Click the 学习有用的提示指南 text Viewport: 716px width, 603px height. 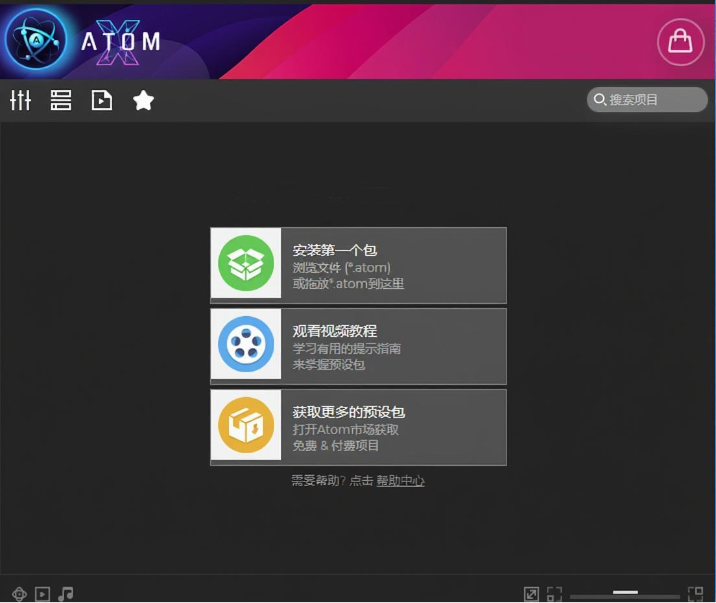[x=347, y=349]
